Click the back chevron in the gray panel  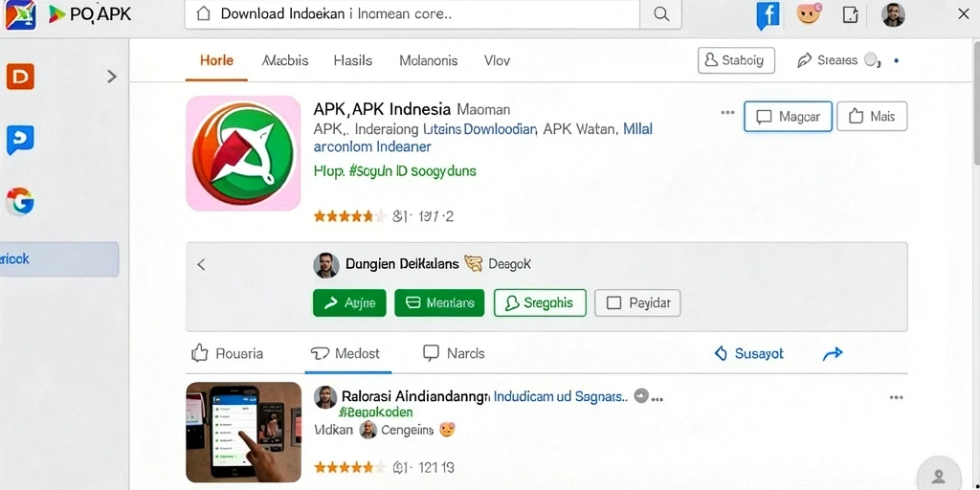[x=201, y=265]
